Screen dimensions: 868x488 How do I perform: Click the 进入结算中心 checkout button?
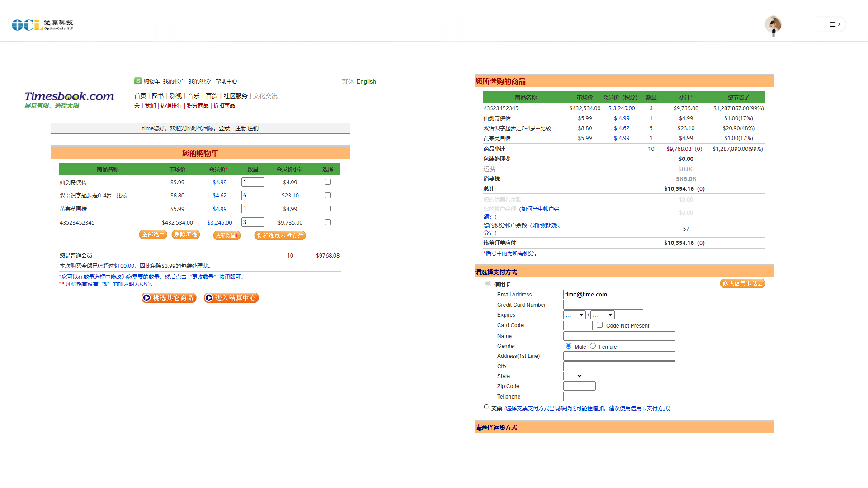click(x=231, y=298)
